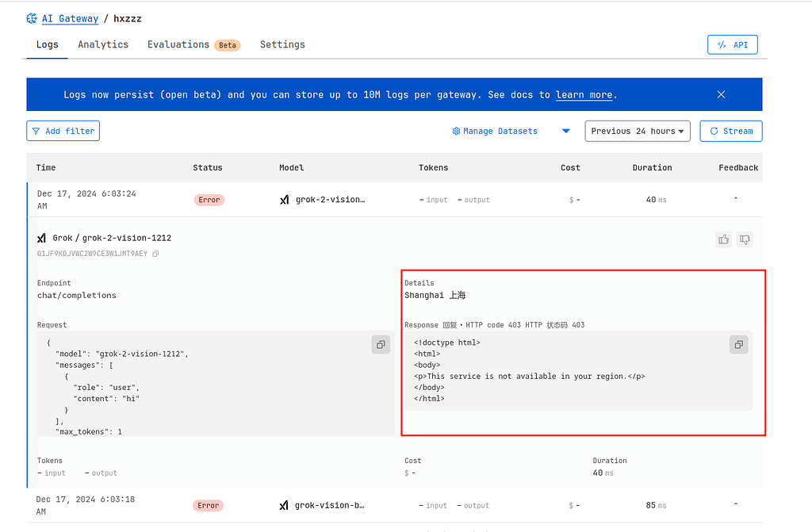This screenshot has width=812, height=532.
Task: Click the chat/completions endpoint text
Action: tap(77, 295)
